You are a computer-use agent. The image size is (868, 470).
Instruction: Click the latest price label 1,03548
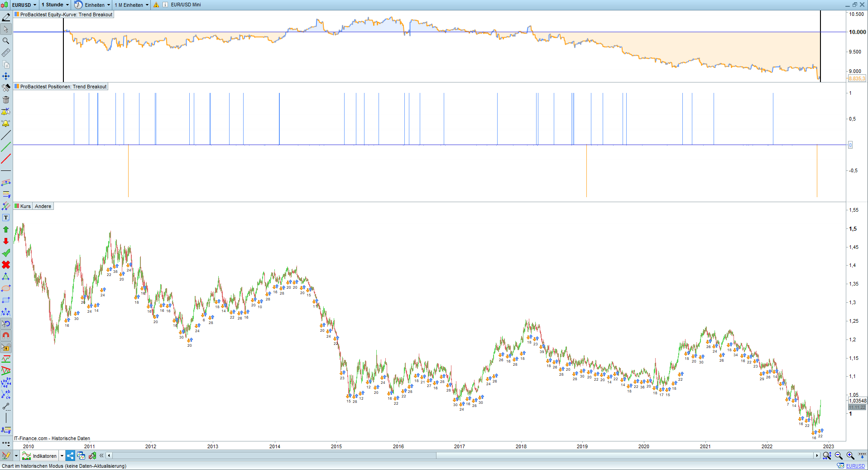coord(857,401)
